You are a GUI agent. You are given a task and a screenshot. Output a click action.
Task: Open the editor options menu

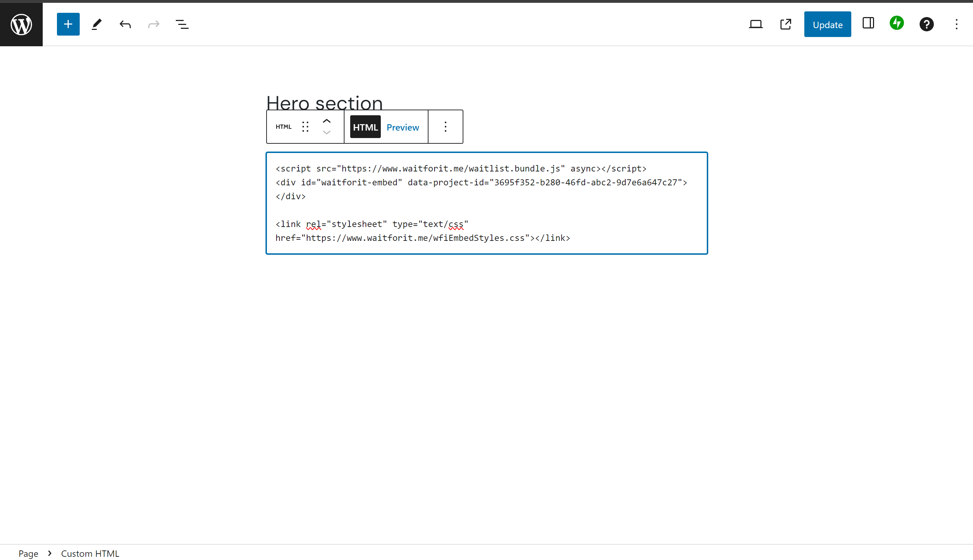point(957,24)
